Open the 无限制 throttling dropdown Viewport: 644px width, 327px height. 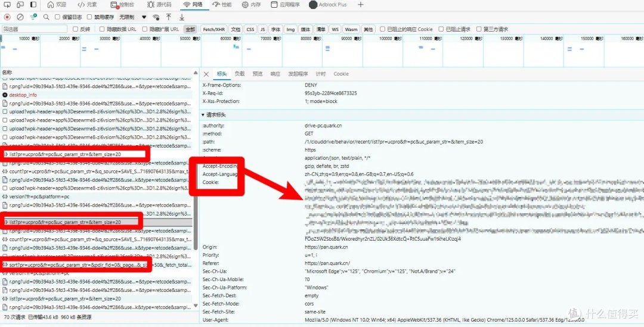pos(131,17)
